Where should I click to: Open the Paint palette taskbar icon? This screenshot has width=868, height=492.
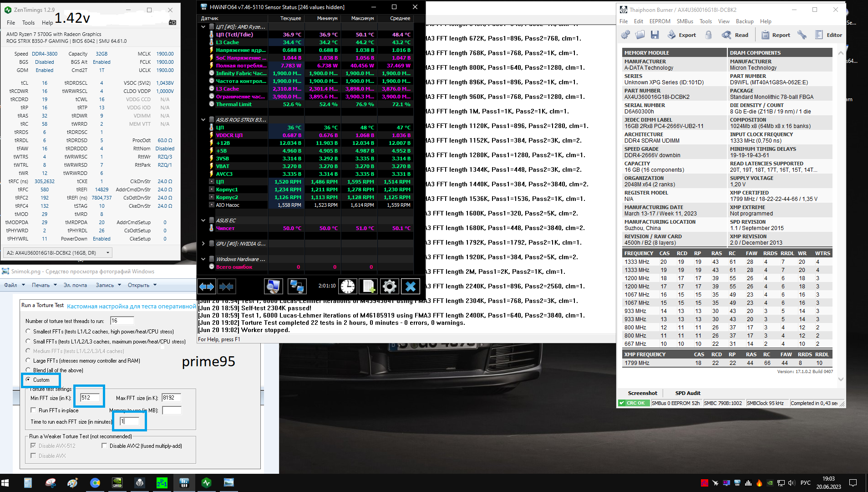point(73,483)
